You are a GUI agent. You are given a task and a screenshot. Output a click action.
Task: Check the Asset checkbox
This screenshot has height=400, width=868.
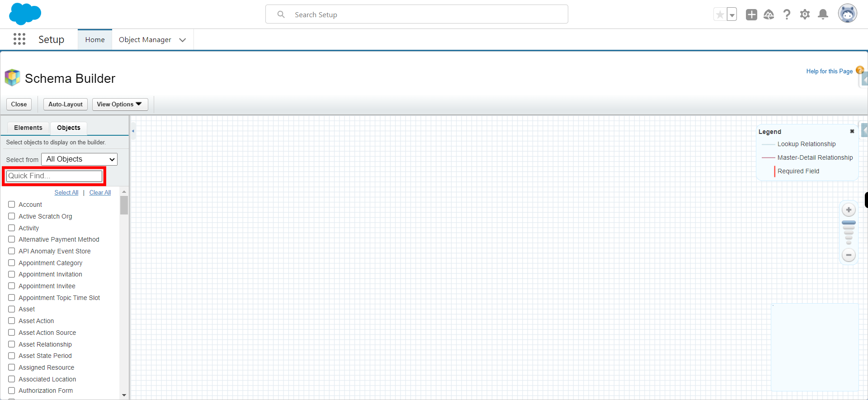coord(12,309)
